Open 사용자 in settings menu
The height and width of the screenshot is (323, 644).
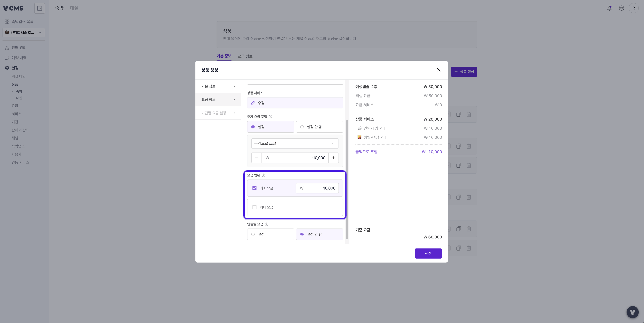(17, 154)
